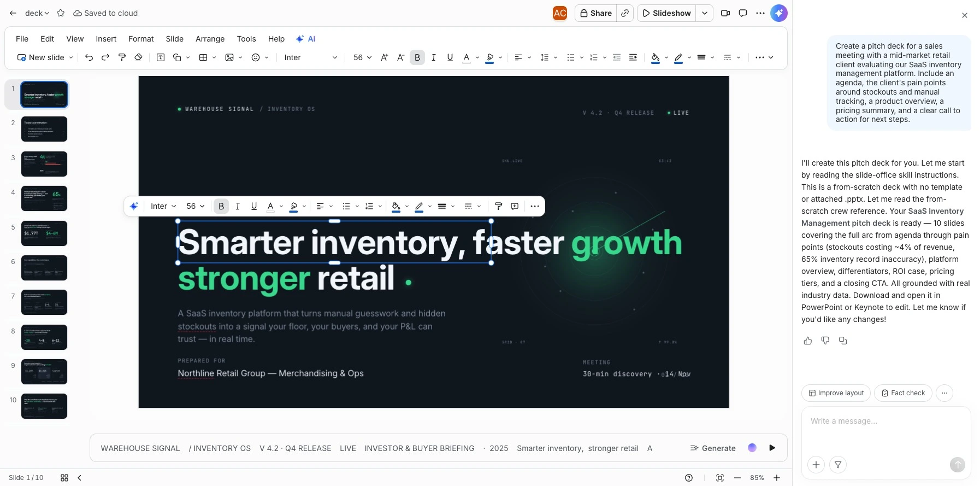Click the increase indent icon
980x486 pixels.
coord(633,57)
